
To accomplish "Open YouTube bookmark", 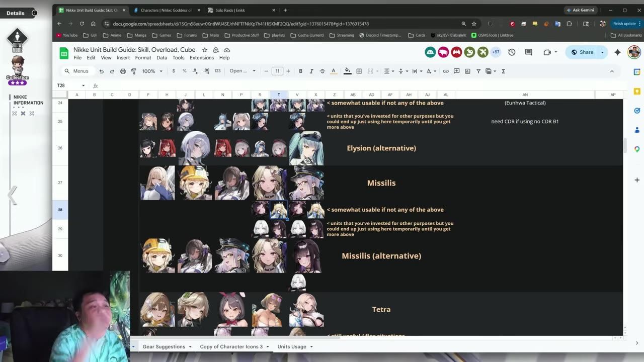I will (x=67, y=35).
